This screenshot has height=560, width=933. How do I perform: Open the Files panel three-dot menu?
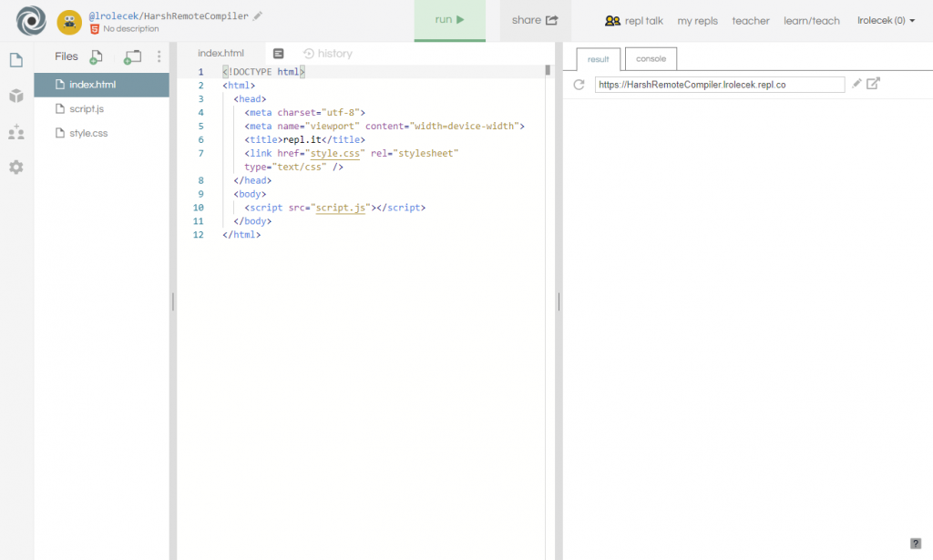159,56
